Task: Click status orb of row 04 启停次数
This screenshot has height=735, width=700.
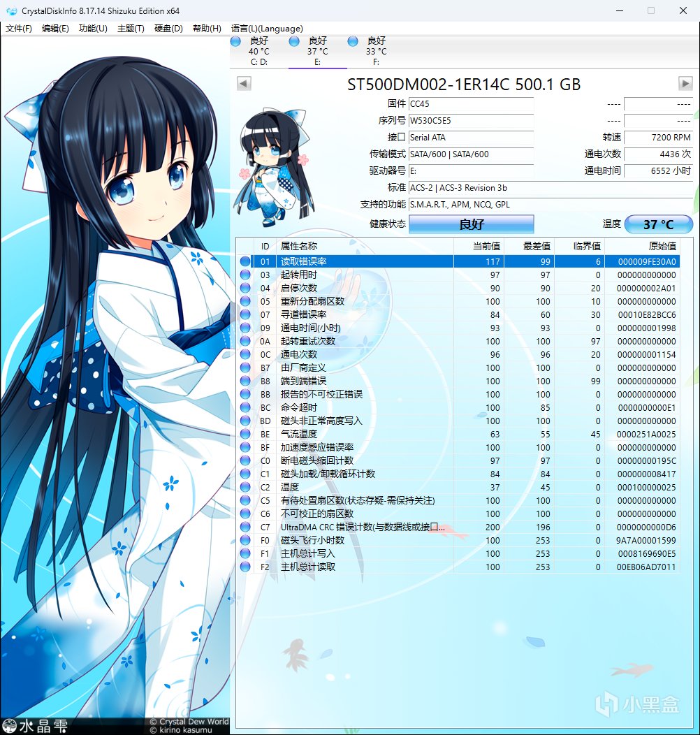Action: pos(245,288)
